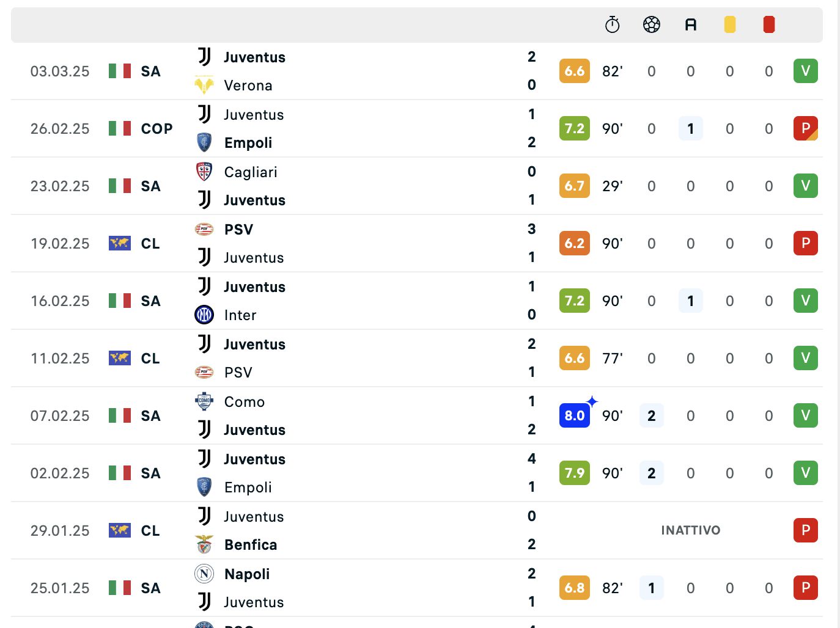This screenshot has height=628, width=840.
Task: Click the CL competition label on 11.02.25
Action: (150, 359)
